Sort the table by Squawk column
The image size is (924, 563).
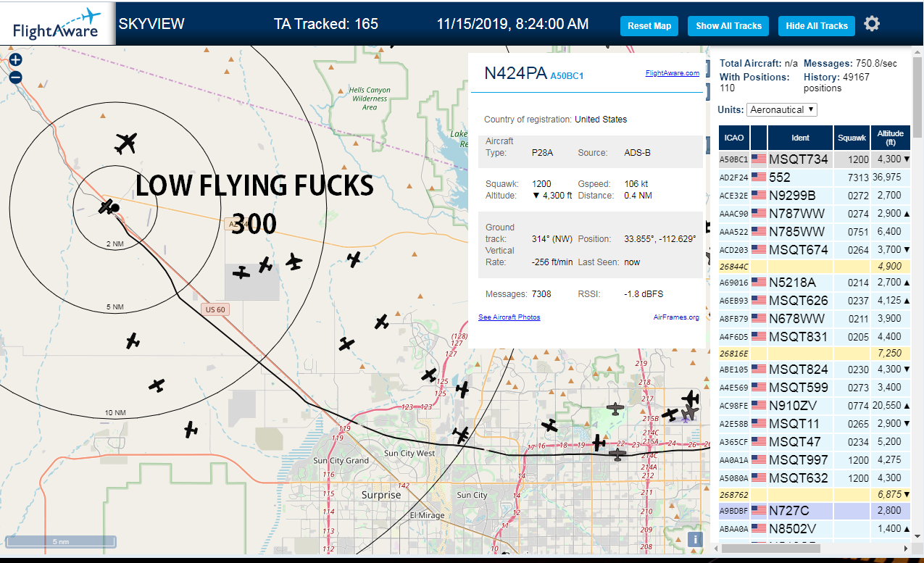coord(852,138)
